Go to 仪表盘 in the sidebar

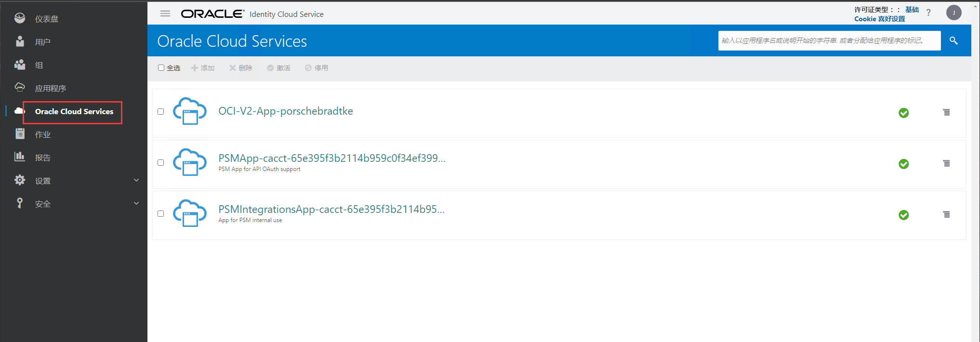coord(47,19)
